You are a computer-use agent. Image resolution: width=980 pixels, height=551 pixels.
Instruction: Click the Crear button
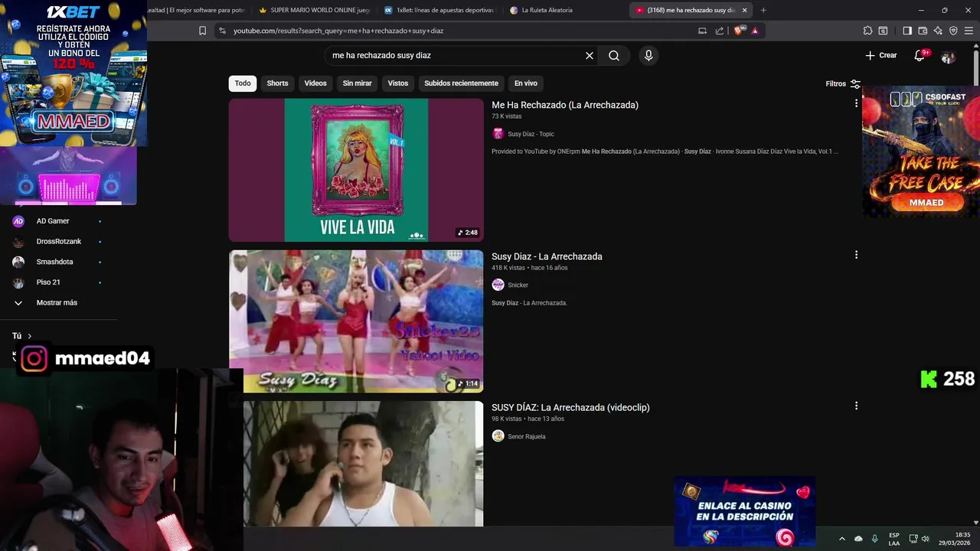click(881, 55)
